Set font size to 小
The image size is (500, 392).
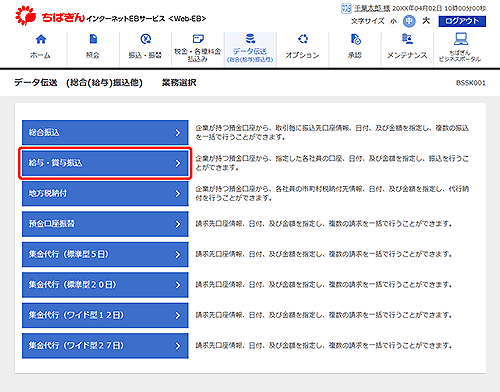394,21
